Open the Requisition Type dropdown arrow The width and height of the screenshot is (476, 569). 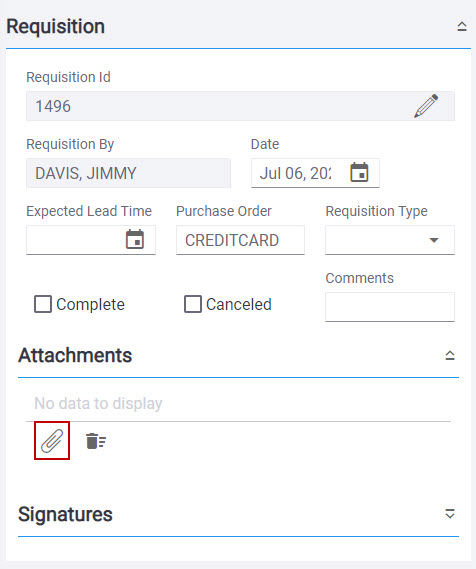(434, 240)
